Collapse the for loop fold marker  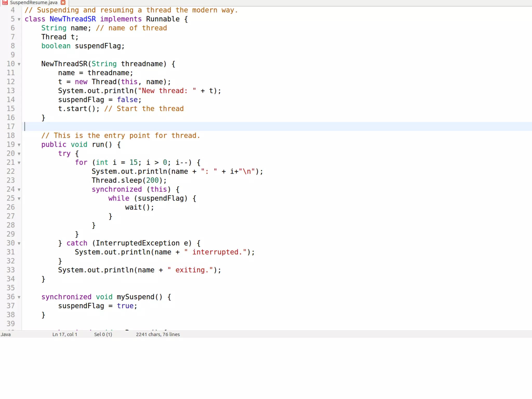[19, 163]
